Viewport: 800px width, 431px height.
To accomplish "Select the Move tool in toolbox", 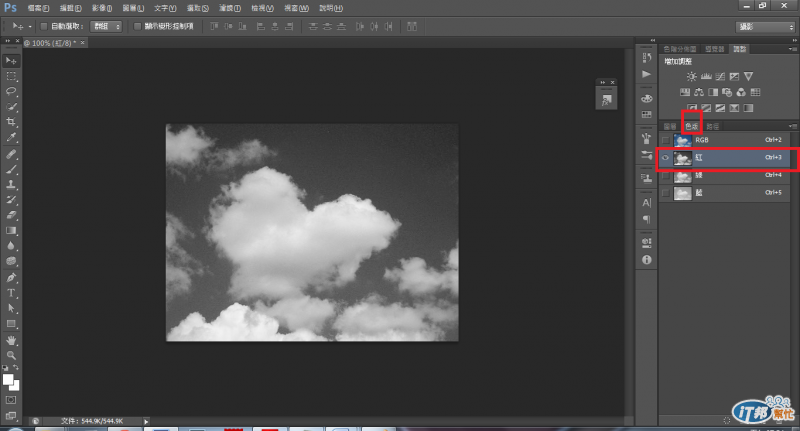I will (x=11, y=61).
